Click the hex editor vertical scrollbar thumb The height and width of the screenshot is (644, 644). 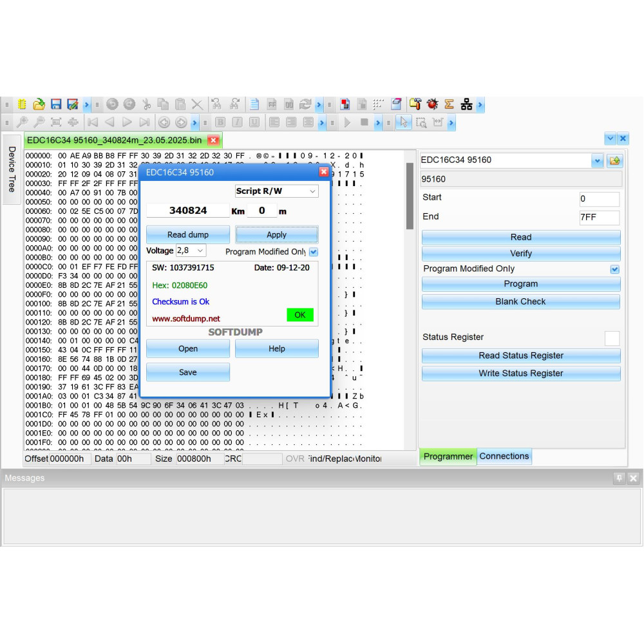(410, 196)
